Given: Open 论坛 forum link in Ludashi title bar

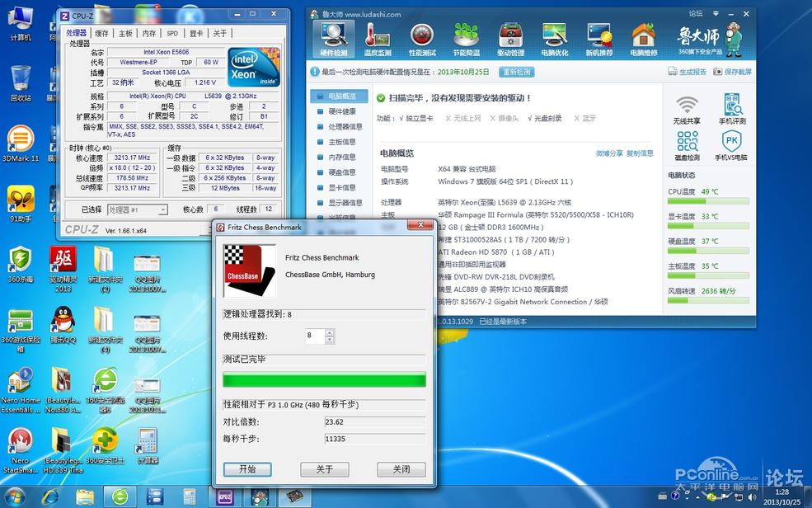Looking at the screenshot, I should coord(696,13).
